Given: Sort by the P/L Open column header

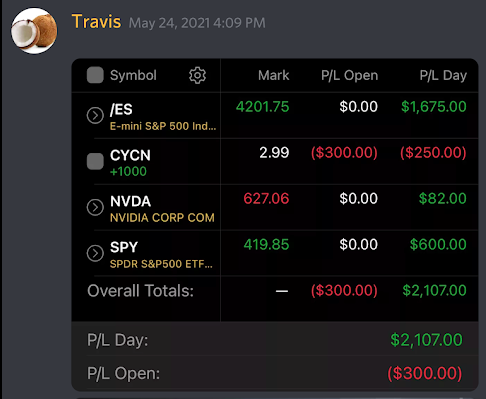Looking at the screenshot, I should coord(350,75).
